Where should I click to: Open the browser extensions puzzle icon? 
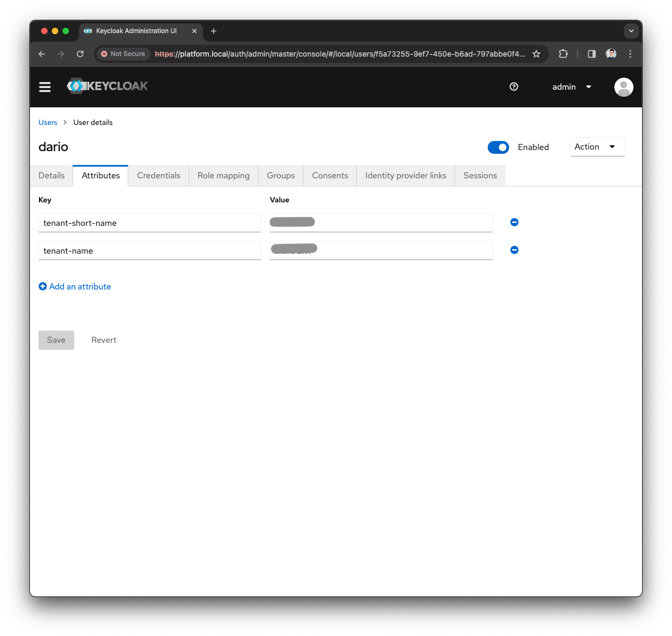pyautogui.click(x=563, y=54)
